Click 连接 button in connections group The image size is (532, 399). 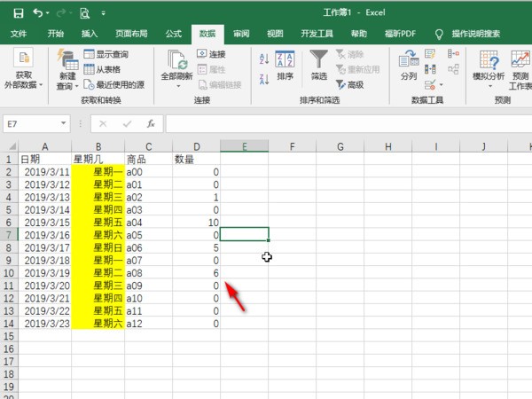point(211,54)
